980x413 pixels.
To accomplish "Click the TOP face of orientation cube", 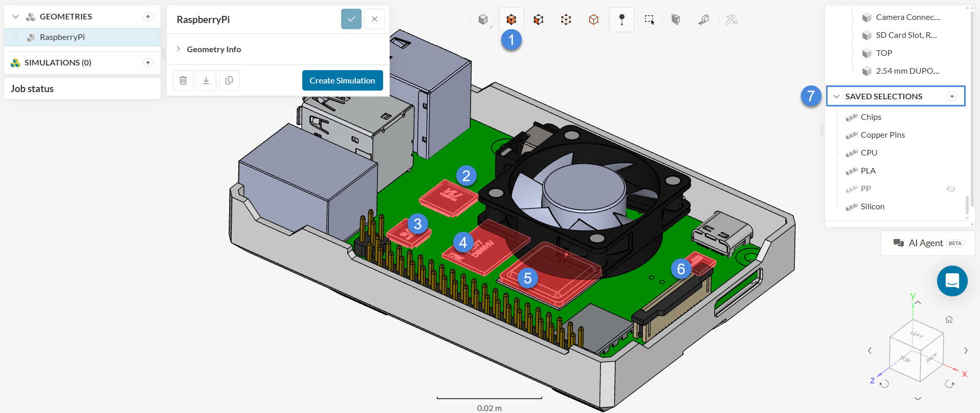I will click(905, 359).
